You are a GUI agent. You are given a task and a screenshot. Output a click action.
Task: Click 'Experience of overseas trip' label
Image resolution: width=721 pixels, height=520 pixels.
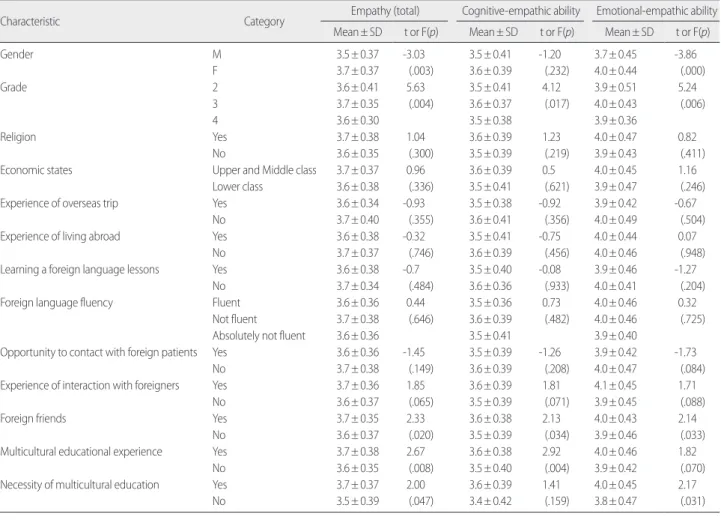(59, 203)
